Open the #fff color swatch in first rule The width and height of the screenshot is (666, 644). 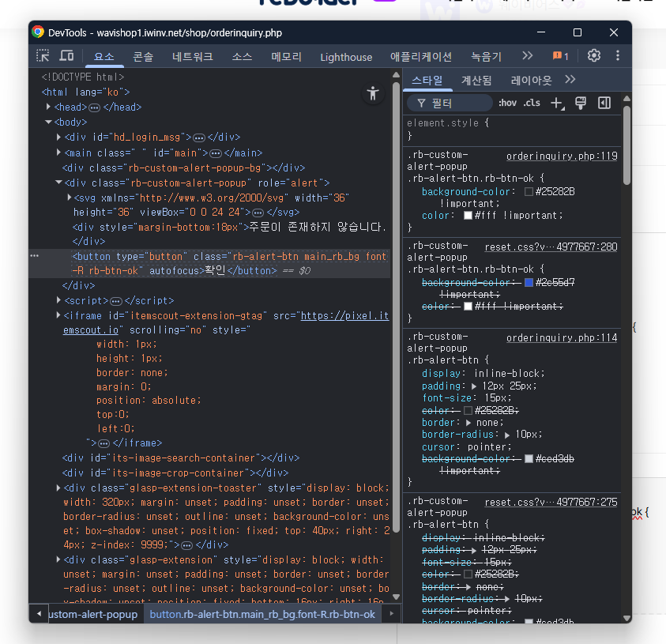coord(468,216)
